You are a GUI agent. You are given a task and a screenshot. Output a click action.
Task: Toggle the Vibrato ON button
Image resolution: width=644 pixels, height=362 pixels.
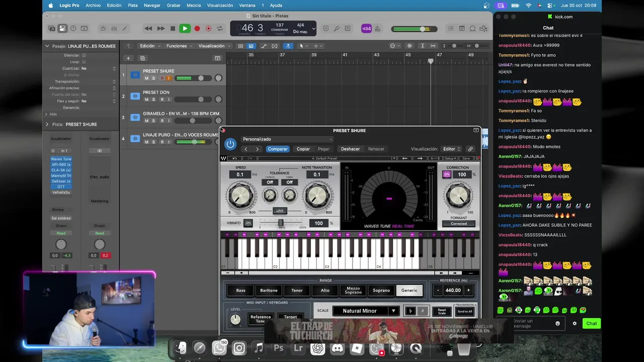tap(248, 223)
